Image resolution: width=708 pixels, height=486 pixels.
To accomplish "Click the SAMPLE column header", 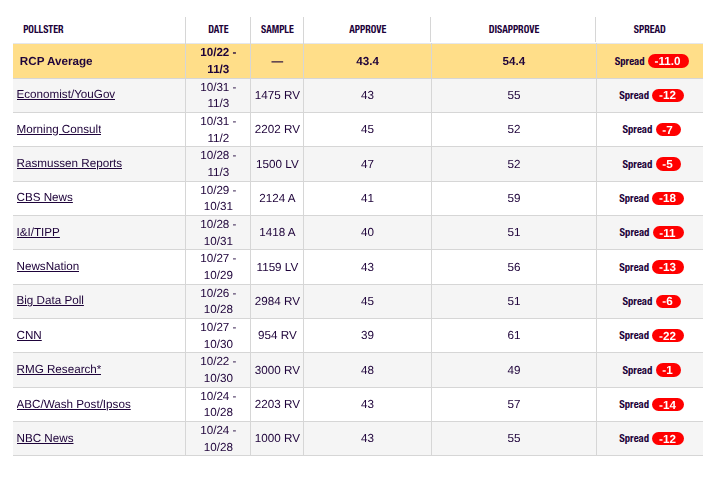I will (x=277, y=30).
